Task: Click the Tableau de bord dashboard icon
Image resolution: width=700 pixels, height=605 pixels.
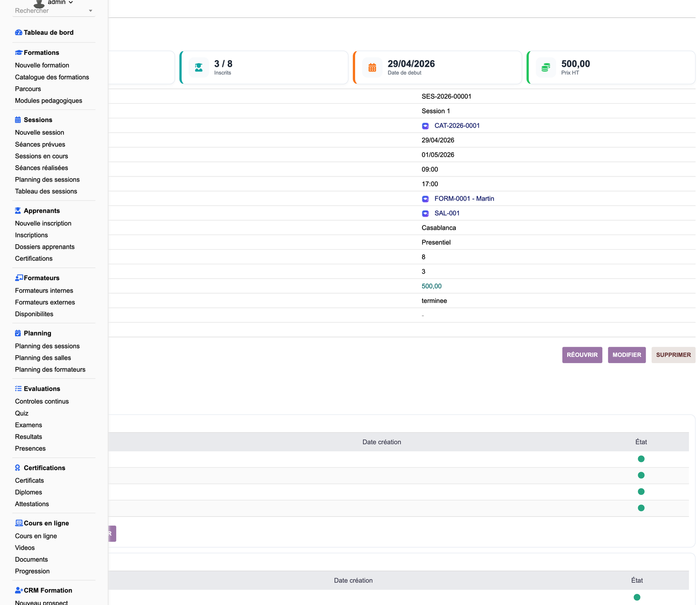Action: 18,32
